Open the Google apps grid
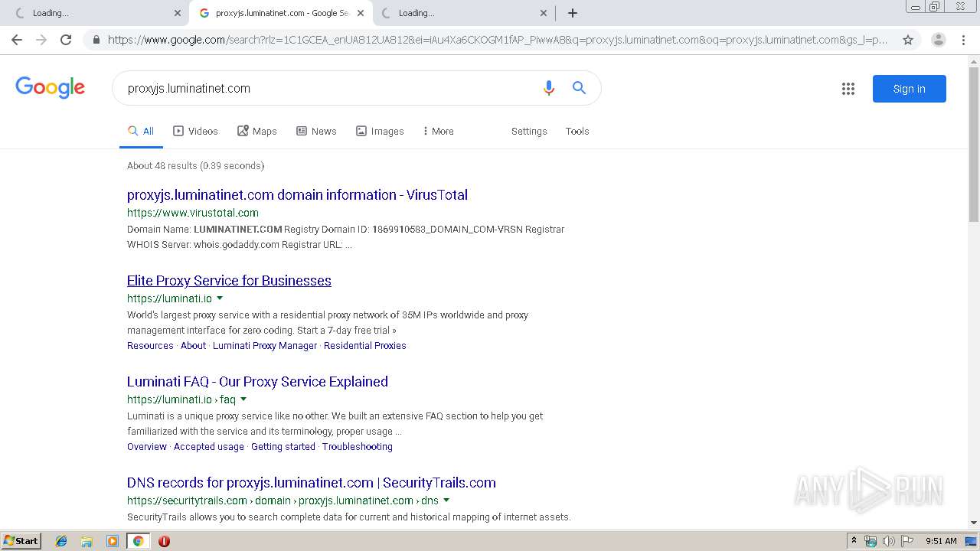980x551 pixels. (x=848, y=89)
